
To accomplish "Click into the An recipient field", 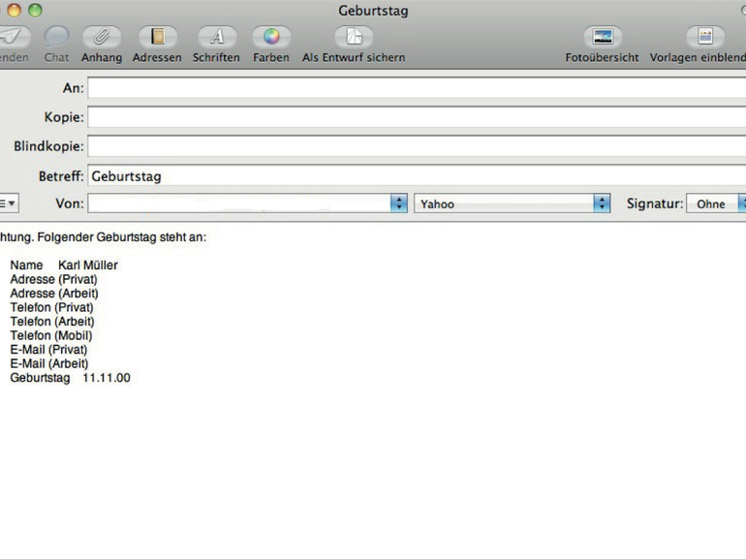I will tap(417, 88).
